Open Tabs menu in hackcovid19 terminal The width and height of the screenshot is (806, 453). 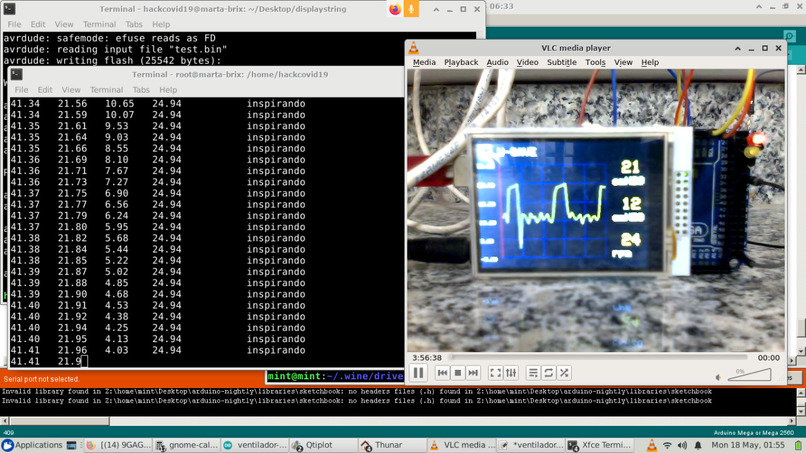[134, 24]
